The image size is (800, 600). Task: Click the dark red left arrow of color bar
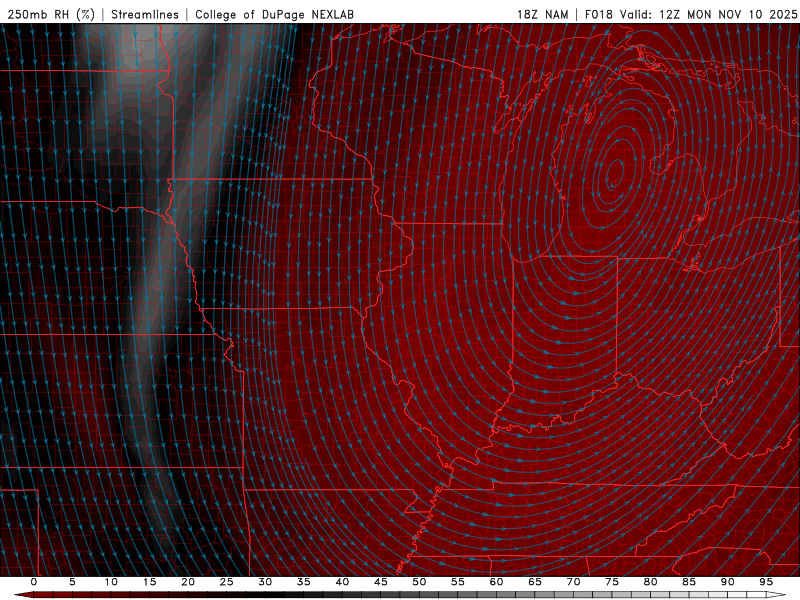point(23,595)
